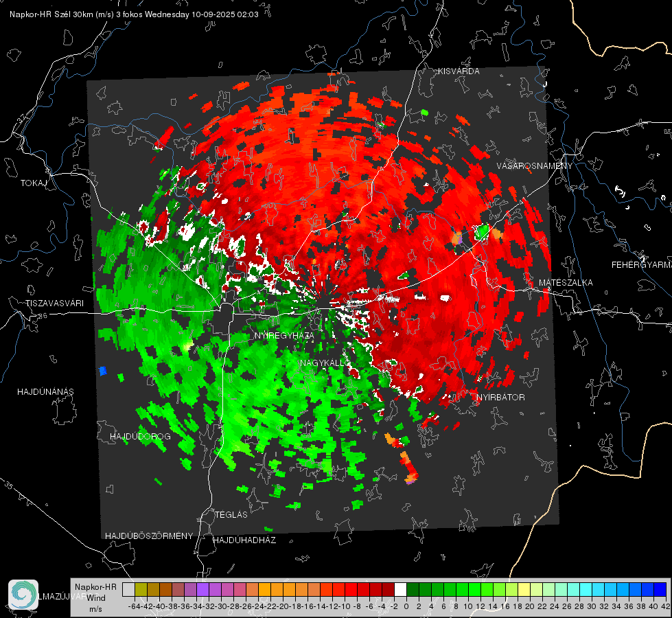672x618 pixels.
Task: Click the '0' legend value
Action: point(406,606)
